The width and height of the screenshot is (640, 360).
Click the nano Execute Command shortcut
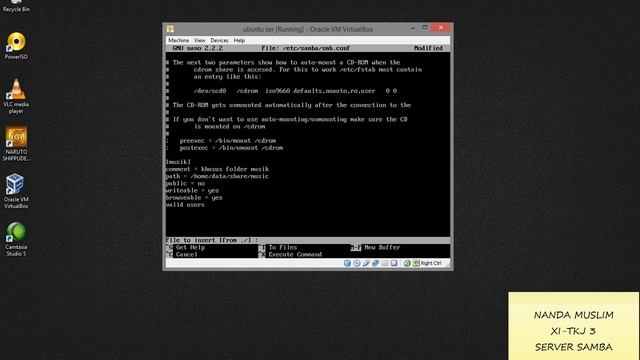(291, 254)
